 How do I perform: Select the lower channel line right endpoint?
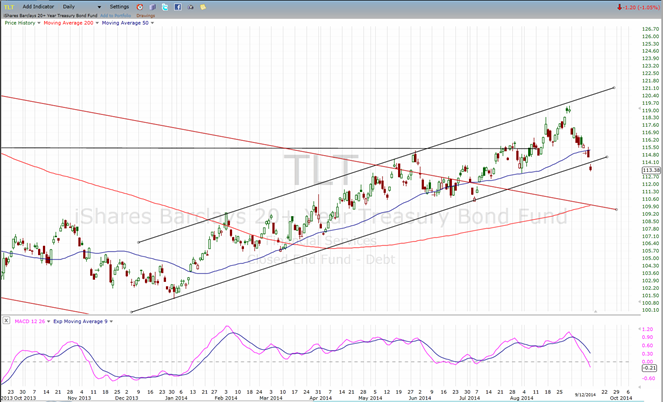tap(607, 157)
